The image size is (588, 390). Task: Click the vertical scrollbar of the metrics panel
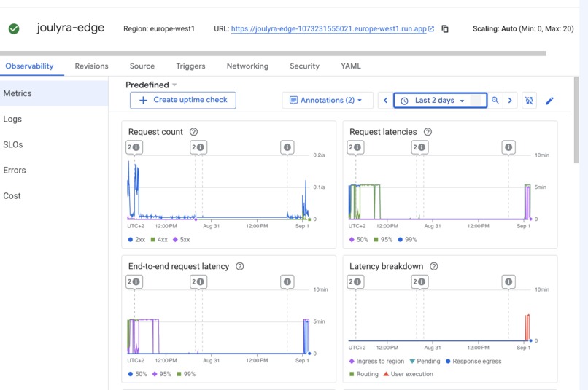576,120
